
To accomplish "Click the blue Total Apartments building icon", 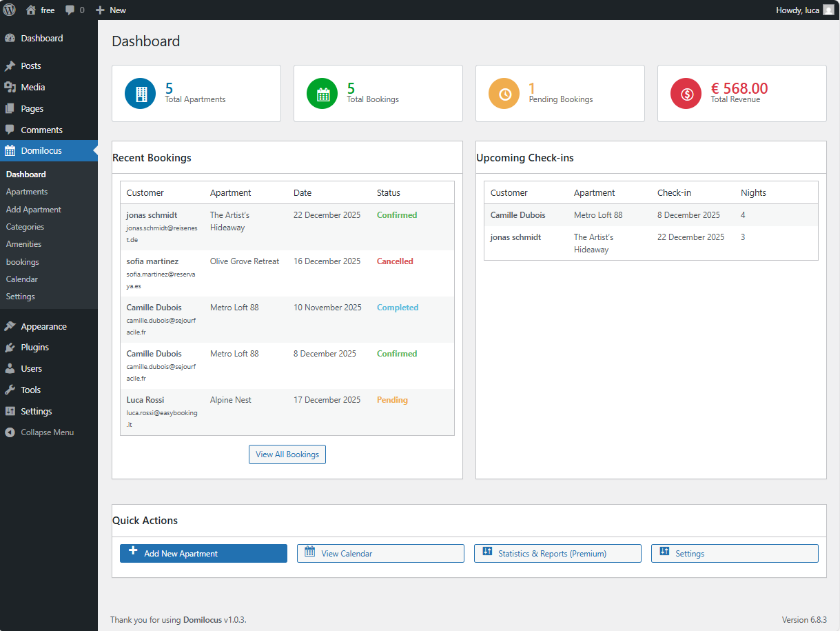I will pos(141,94).
